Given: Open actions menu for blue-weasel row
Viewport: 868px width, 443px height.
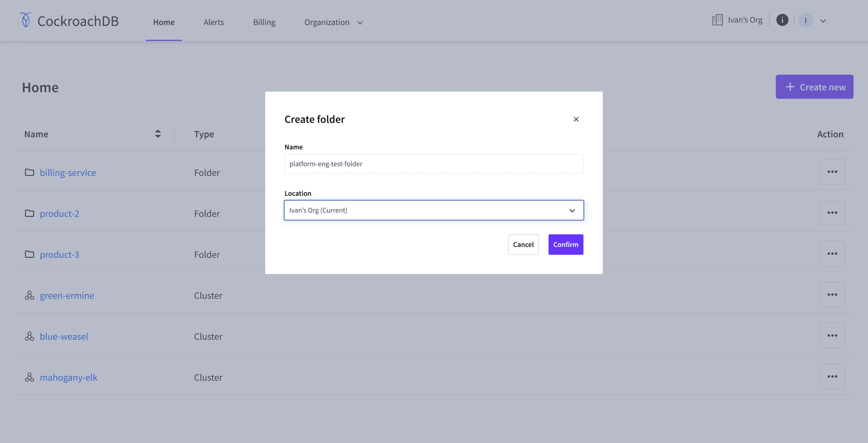Looking at the screenshot, I should [832, 335].
